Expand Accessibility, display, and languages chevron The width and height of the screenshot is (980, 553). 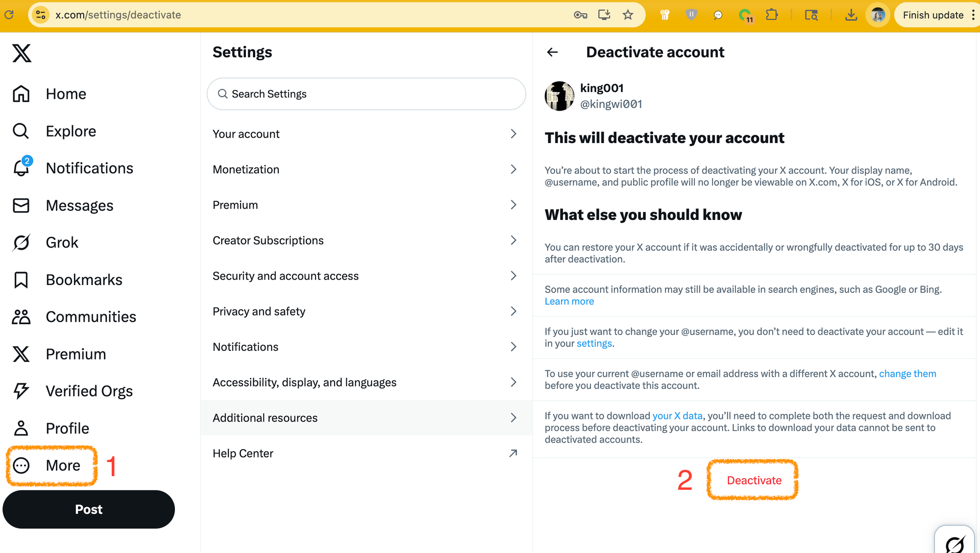point(514,382)
